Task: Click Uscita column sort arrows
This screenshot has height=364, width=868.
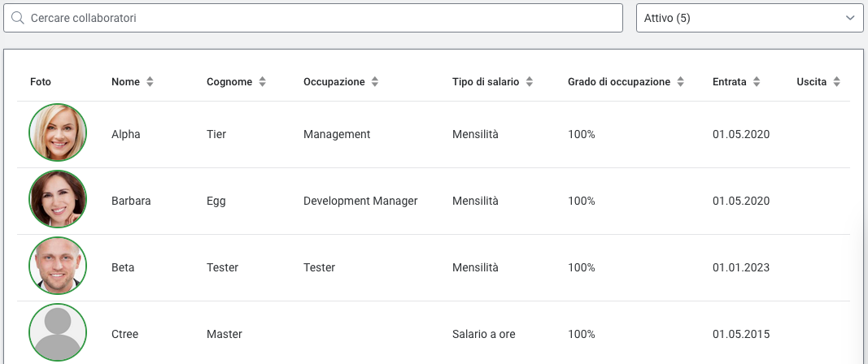Action: (x=836, y=82)
